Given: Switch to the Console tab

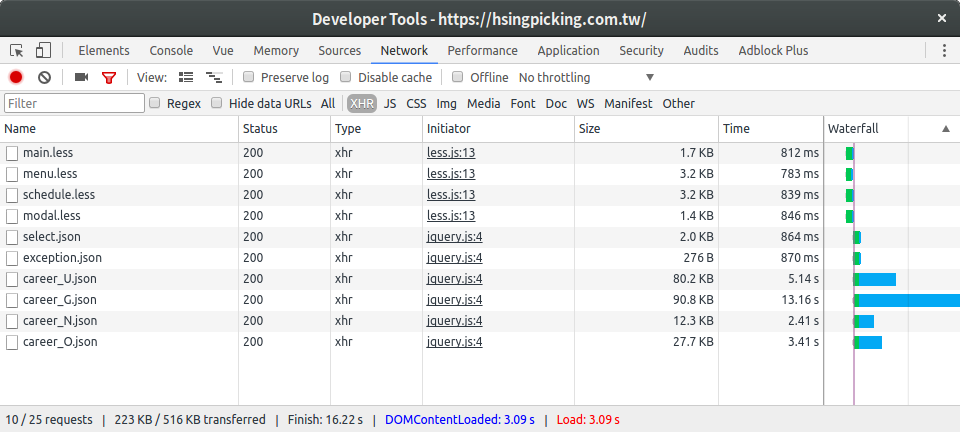Looking at the screenshot, I should point(171,51).
